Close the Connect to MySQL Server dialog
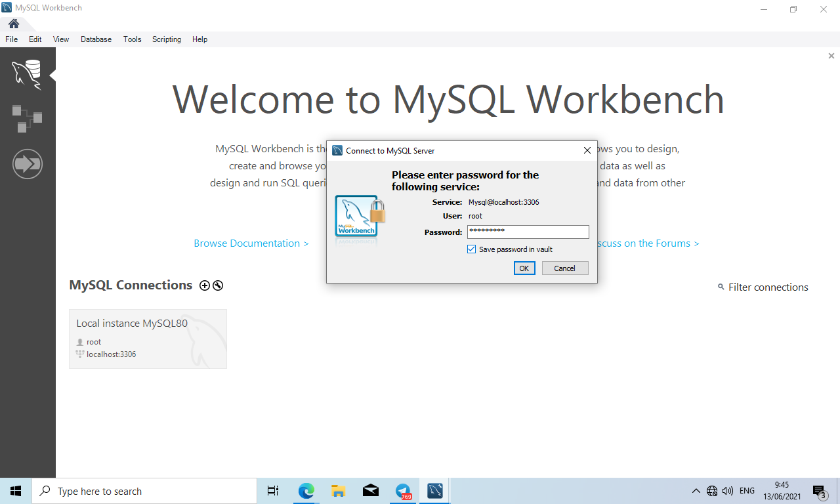The height and width of the screenshot is (504, 840). (587, 150)
